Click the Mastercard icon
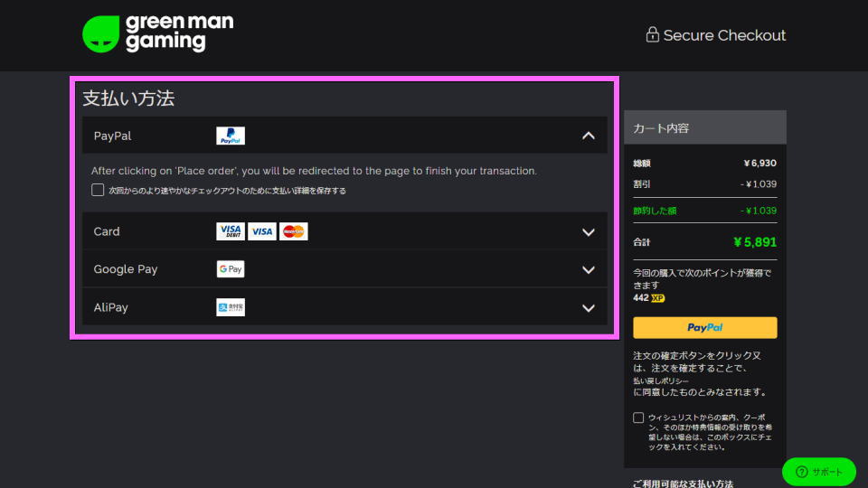Screen dimensions: 868x488 pyautogui.click(x=294, y=231)
